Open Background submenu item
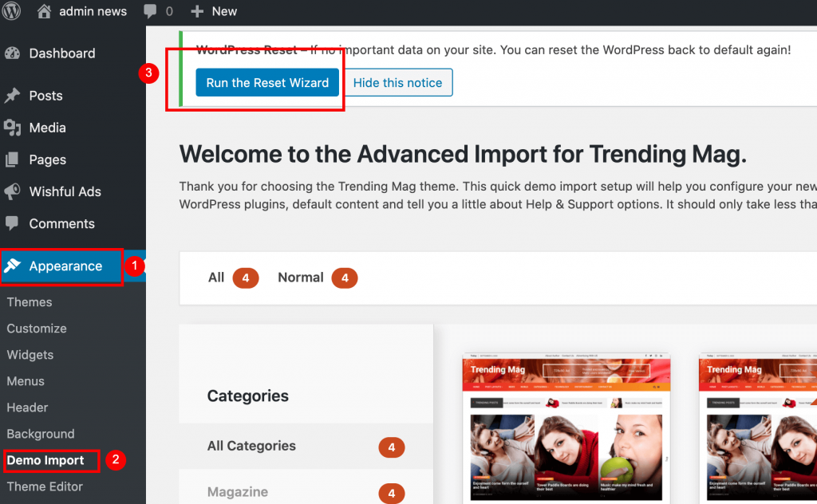This screenshot has width=817, height=504. pyautogui.click(x=40, y=434)
